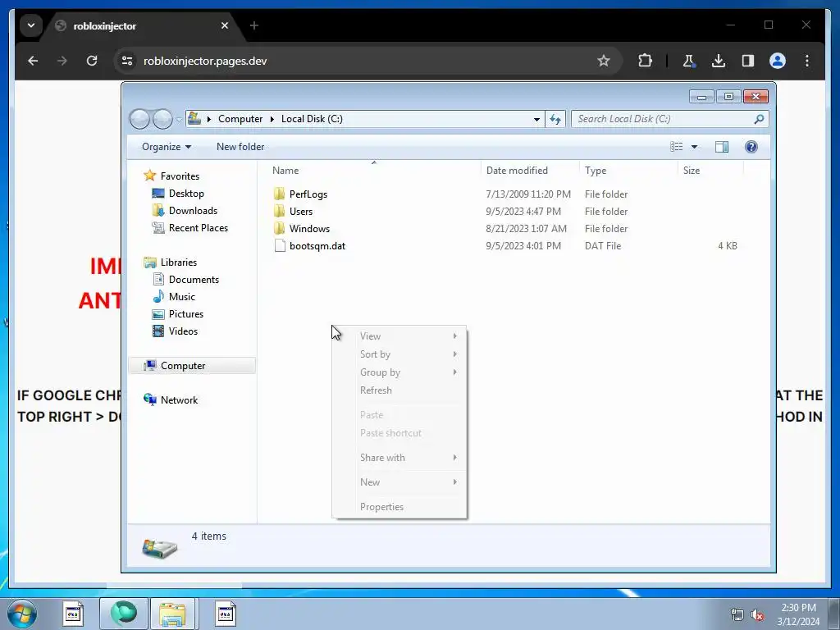View site information icon in address bar
840x630 pixels.
(x=127, y=61)
